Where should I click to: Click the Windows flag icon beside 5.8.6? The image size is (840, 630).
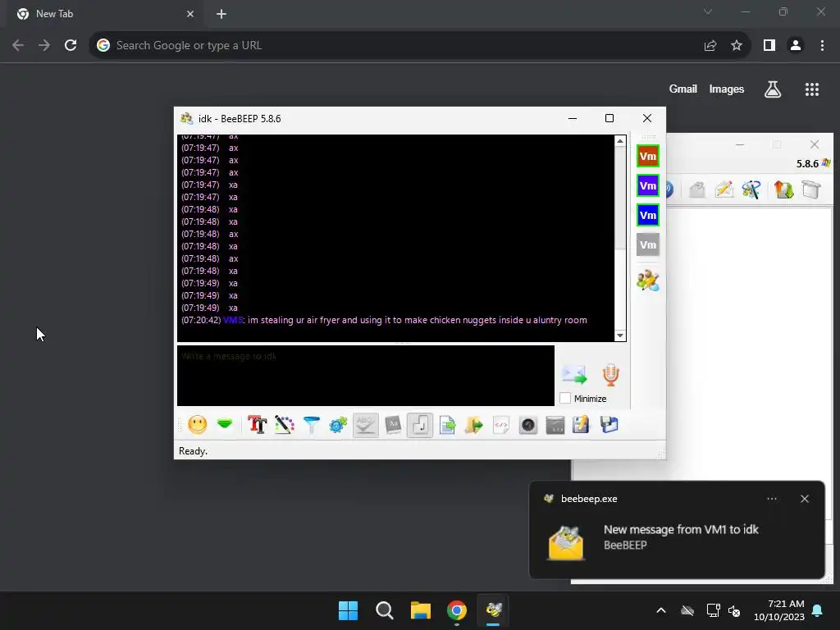click(x=825, y=163)
